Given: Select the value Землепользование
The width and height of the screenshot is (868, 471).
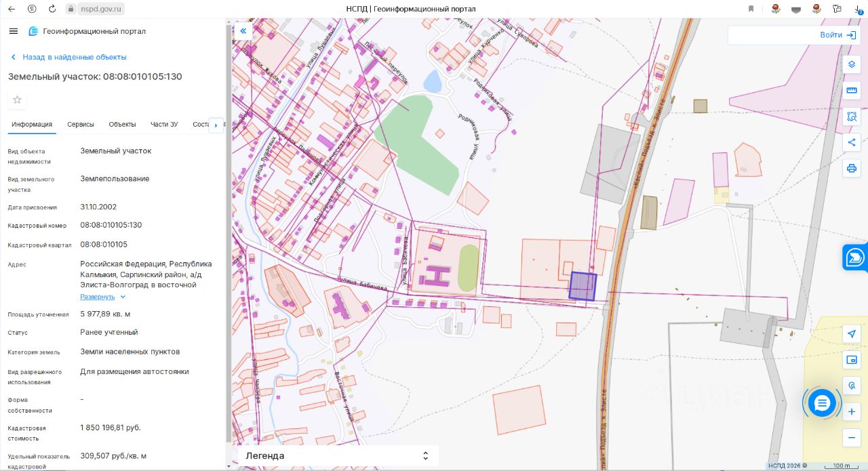Looking at the screenshot, I should pos(115,179).
